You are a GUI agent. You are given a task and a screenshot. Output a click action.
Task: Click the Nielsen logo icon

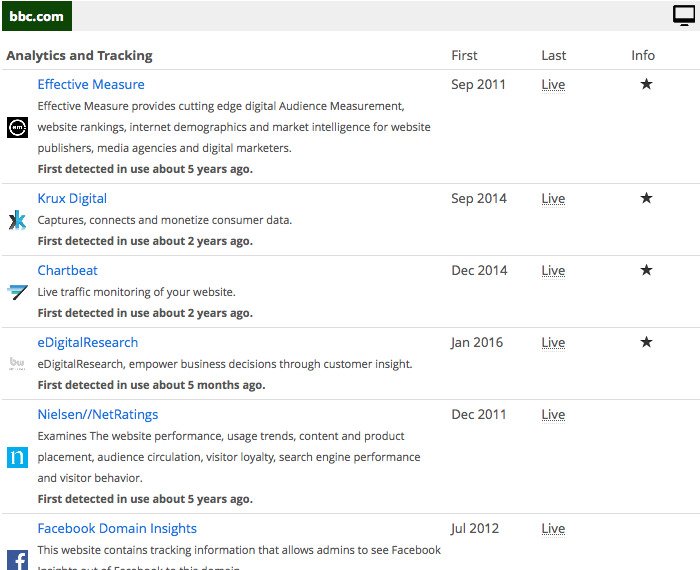[17, 458]
